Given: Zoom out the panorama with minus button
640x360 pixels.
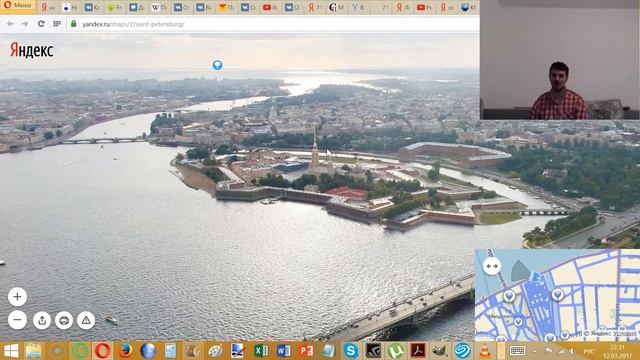Looking at the screenshot, I should (x=18, y=320).
